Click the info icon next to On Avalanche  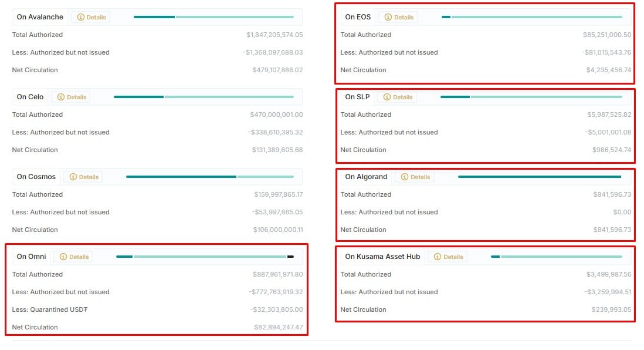click(81, 17)
